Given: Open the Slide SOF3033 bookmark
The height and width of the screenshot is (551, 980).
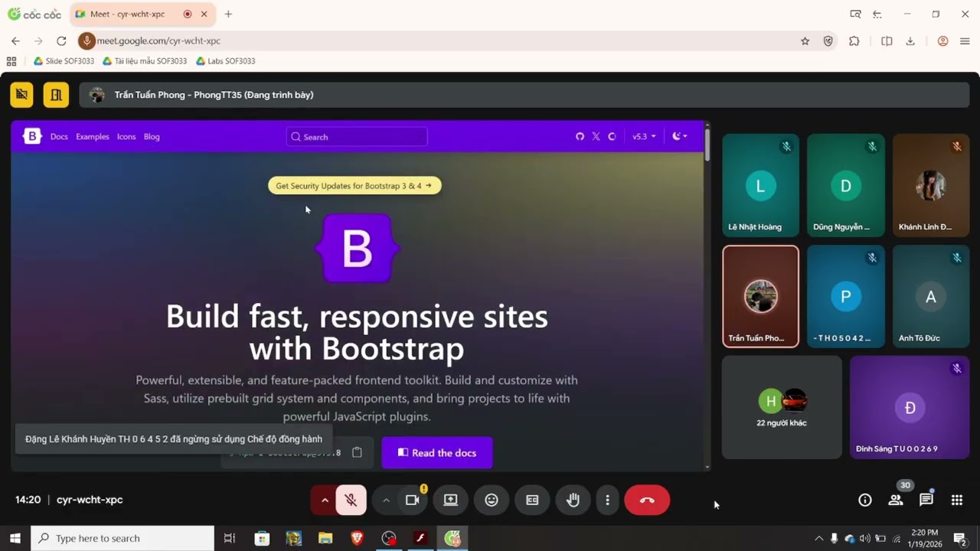Looking at the screenshot, I should (64, 61).
